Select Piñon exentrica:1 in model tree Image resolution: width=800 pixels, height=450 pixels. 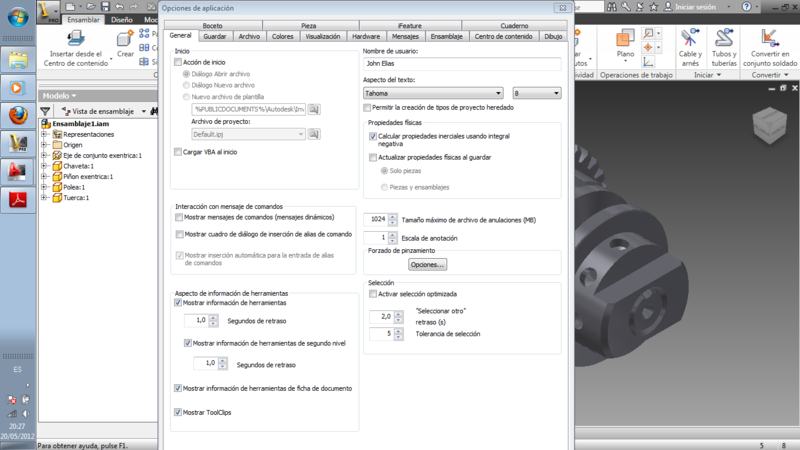(x=88, y=177)
